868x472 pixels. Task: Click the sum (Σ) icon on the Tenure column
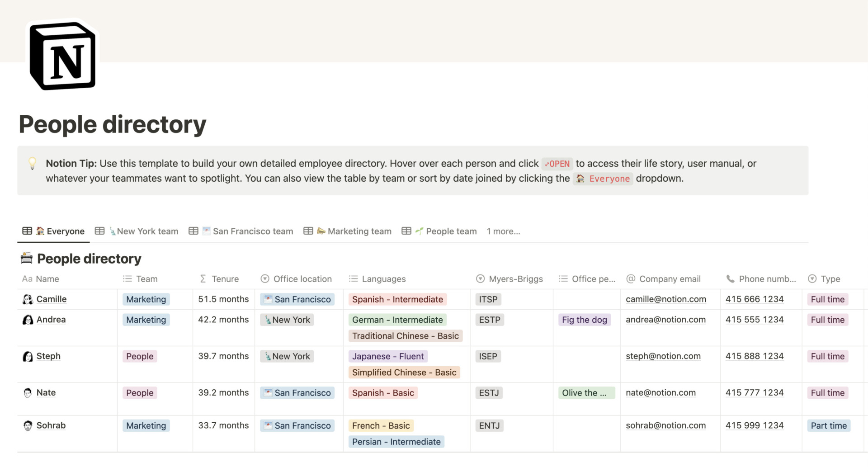(x=203, y=279)
